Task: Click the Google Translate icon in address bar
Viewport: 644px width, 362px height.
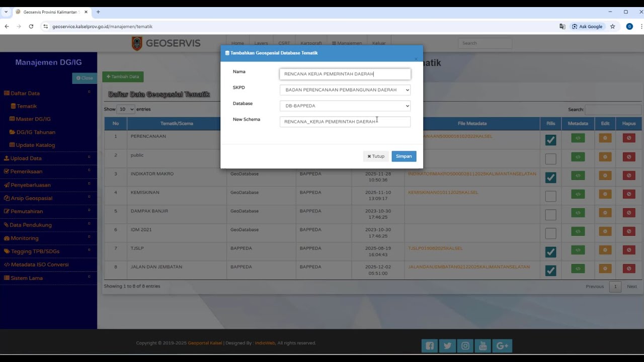Action: 562,26
